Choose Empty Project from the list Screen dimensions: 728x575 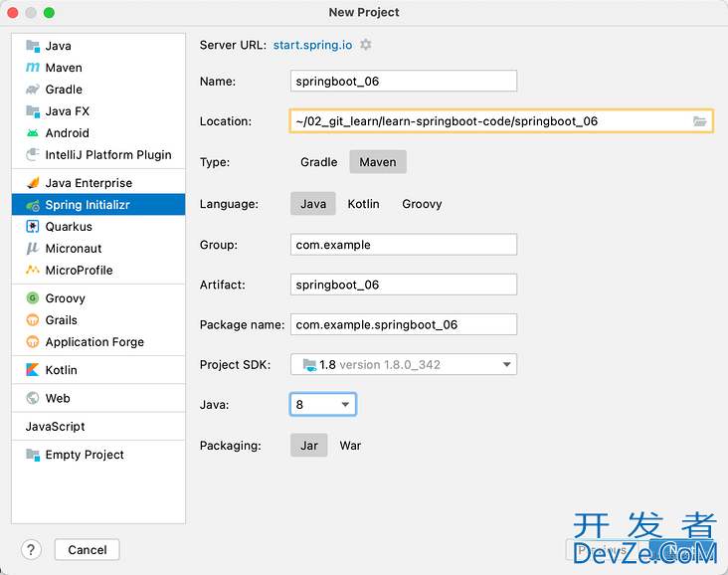click(x=84, y=455)
